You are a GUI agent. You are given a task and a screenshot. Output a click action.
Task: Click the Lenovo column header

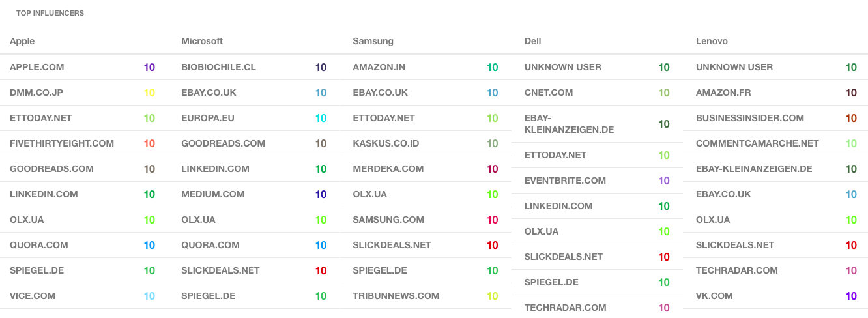coord(712,41)
